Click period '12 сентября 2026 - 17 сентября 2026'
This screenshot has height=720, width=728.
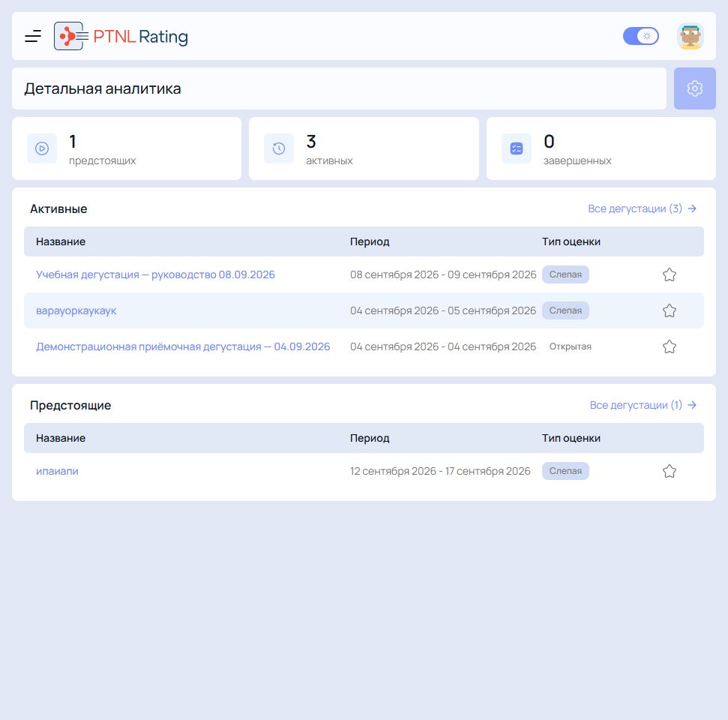tap(440, 471)
